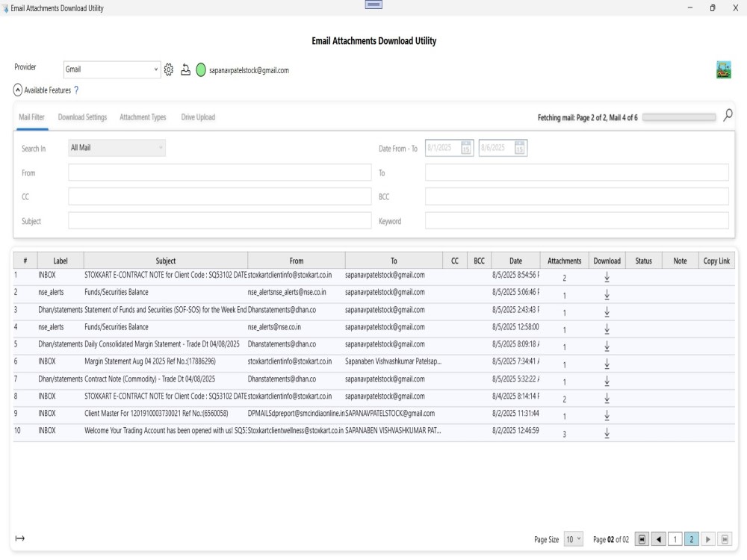Open the Date From calendar picker

pyautogui.click(x=466, y=148)
